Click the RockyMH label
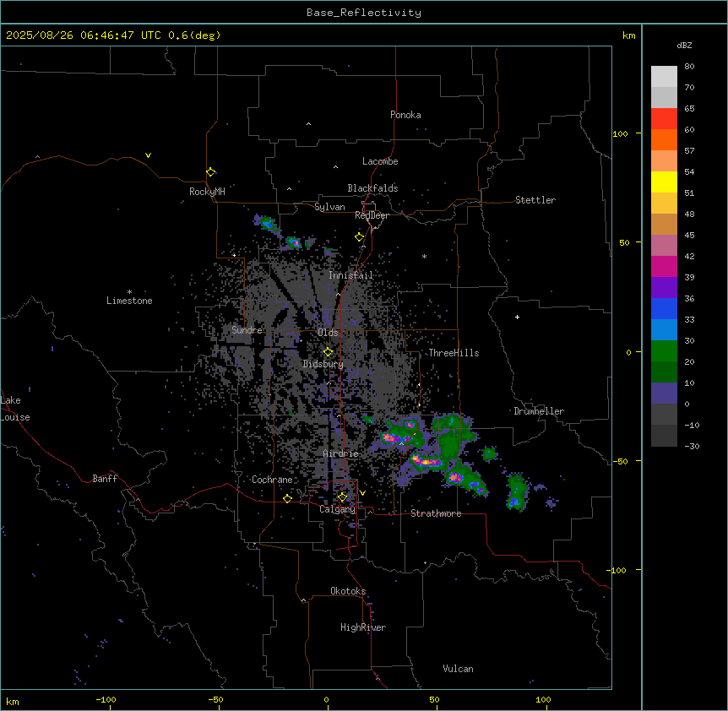Screen dimensions: 728x711 coord(207,192)
